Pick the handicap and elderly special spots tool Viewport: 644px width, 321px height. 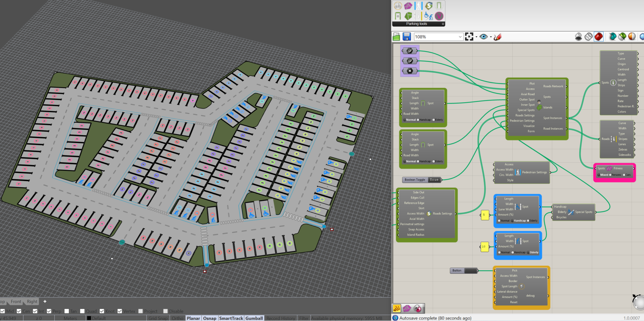[x=429, y=16]
